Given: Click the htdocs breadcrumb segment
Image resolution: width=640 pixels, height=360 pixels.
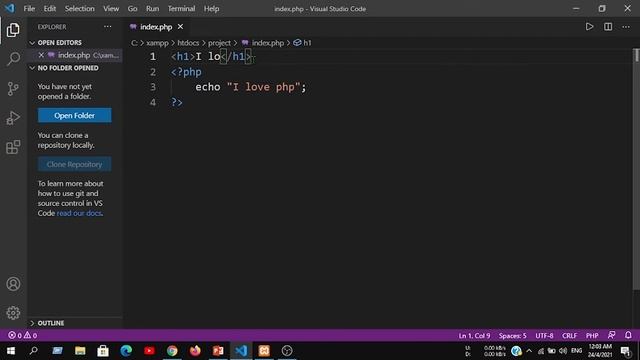Looking at the screenshot, I should point(188,43).
